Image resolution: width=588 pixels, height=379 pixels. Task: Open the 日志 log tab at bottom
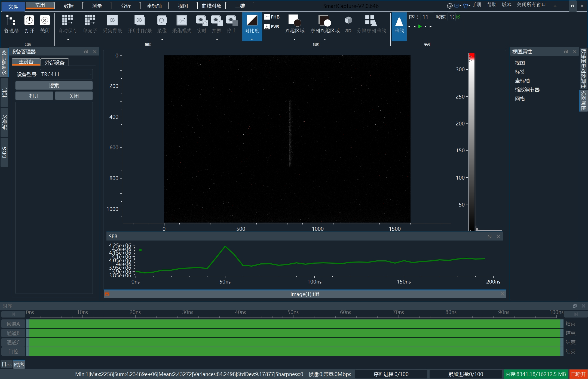point(7,364)
